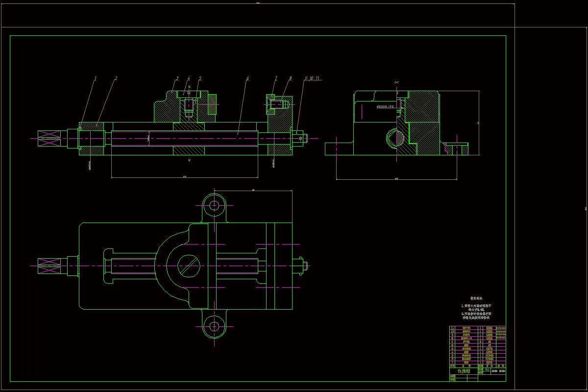This screenshot has width=588, height=392.
Task: Click the technical requirements heading text
Action: [x=476, y=297]
